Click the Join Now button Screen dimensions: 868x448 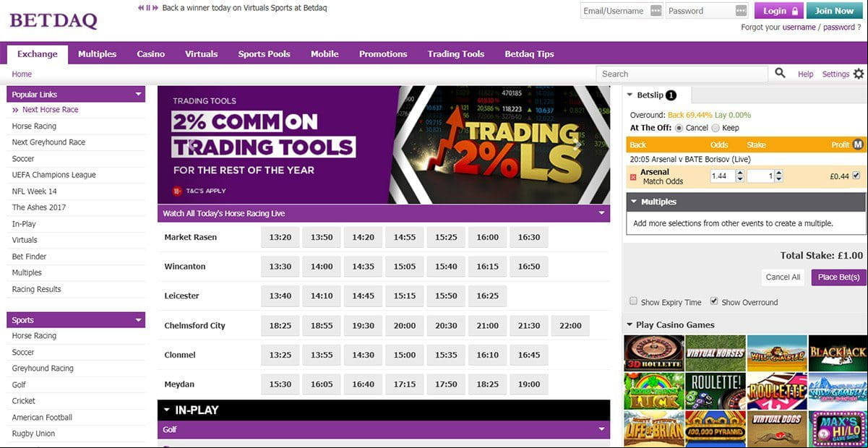pos(834,11)
